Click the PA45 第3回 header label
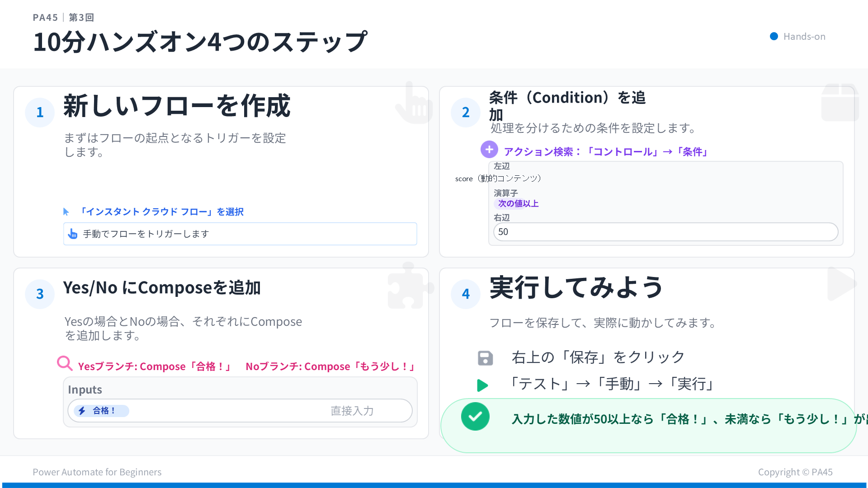The width and height of the screenshot is (868, 488). (63, 18)
